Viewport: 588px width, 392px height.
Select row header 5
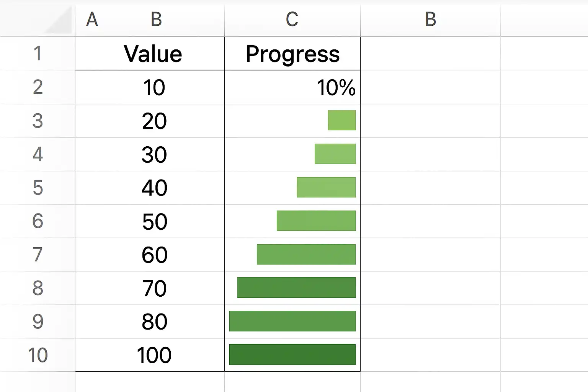click(x=37, y=188)
